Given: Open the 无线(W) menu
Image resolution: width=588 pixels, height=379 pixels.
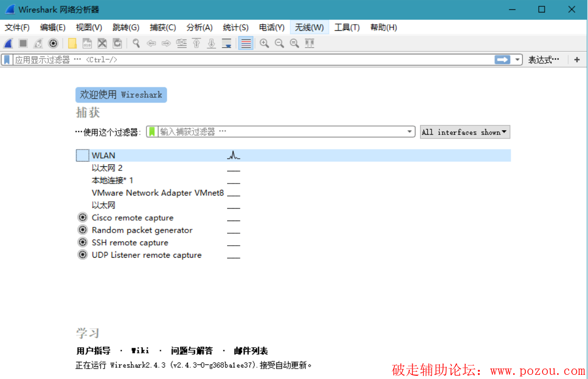Looking at the screenshot, I should click(x=309, y=27).
